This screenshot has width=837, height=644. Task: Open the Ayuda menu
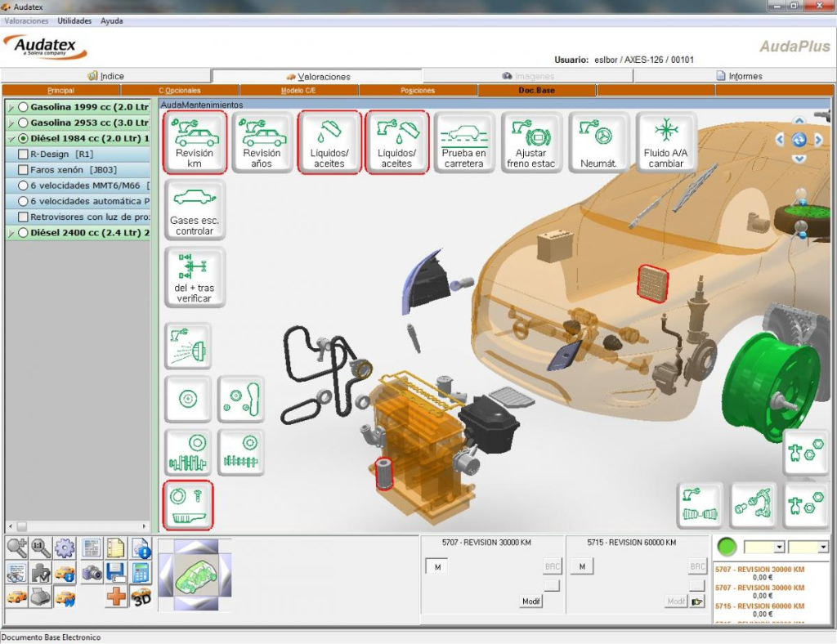pyautogui.click(x=111, y=20)
